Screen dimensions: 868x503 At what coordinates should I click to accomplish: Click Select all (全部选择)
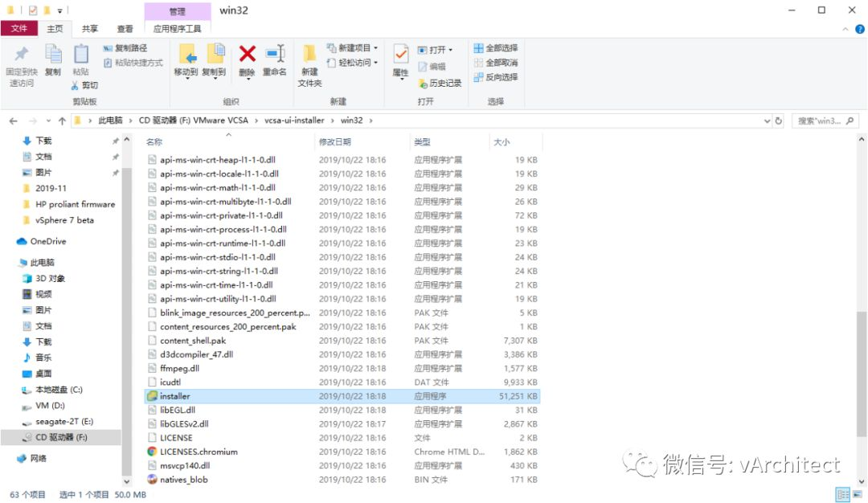click(495, 48)
